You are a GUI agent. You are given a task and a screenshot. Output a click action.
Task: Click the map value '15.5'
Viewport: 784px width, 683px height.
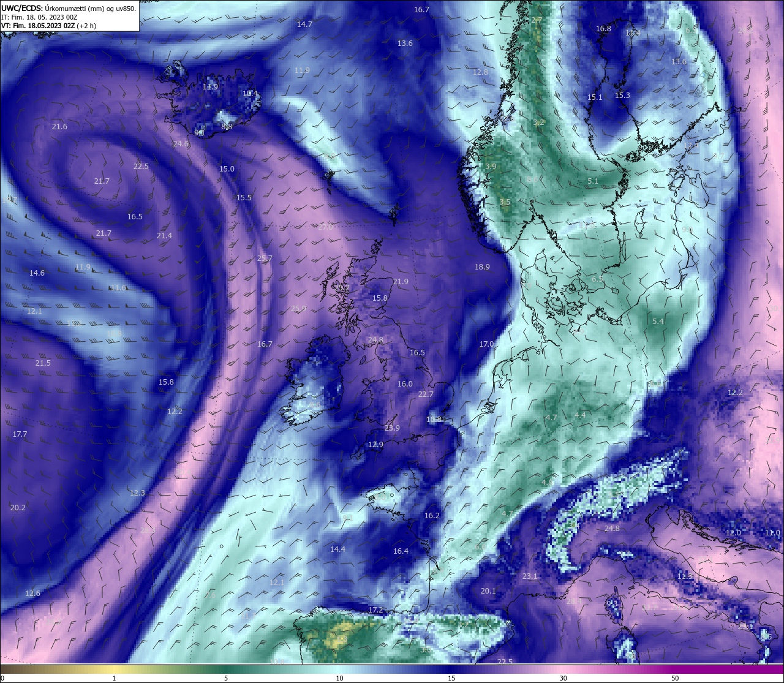pos(244,198)
